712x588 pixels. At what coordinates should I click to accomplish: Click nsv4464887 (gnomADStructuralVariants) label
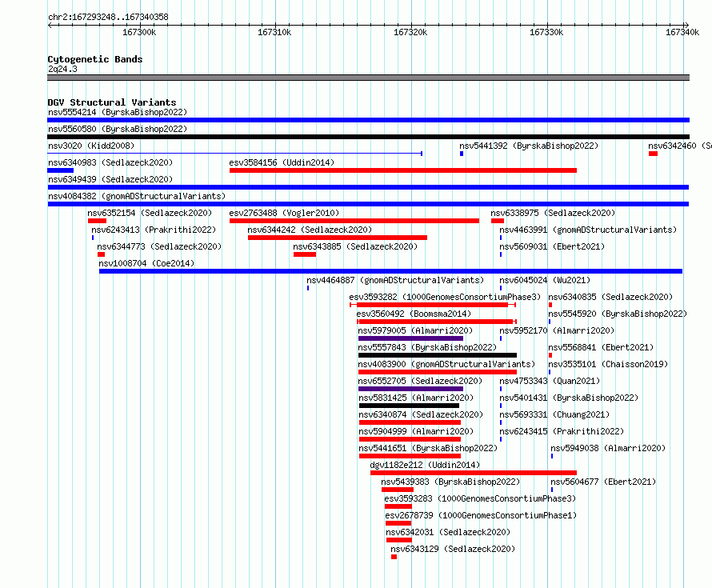[395, 280]
